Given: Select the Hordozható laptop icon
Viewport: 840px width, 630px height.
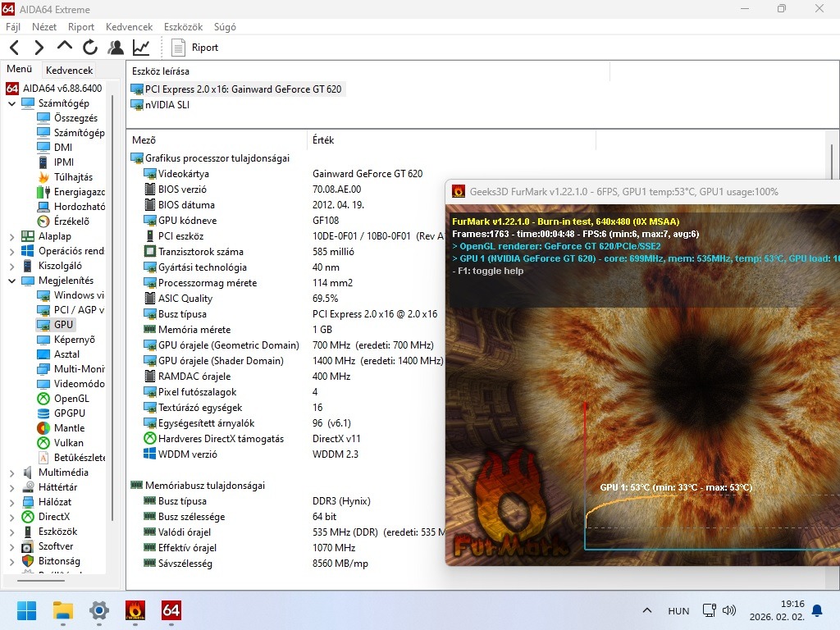Looking at the screenshot, I should tap(43, 207).
